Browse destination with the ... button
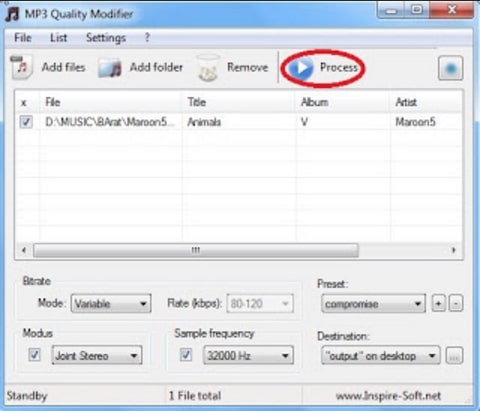Screen dimensions: 480x411 pos(454,356)
